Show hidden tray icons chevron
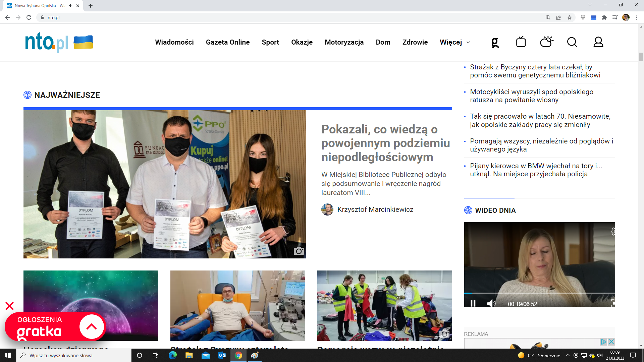 pyautogui.click(x=568, y=355)
